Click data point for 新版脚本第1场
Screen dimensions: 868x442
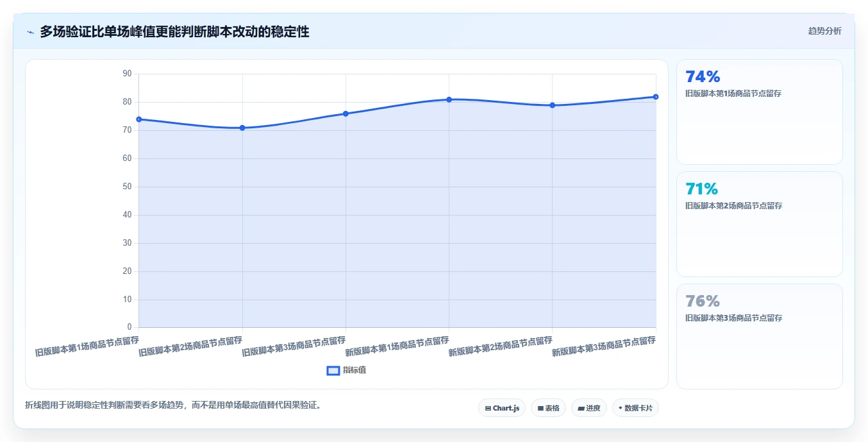tap(449, 99)
